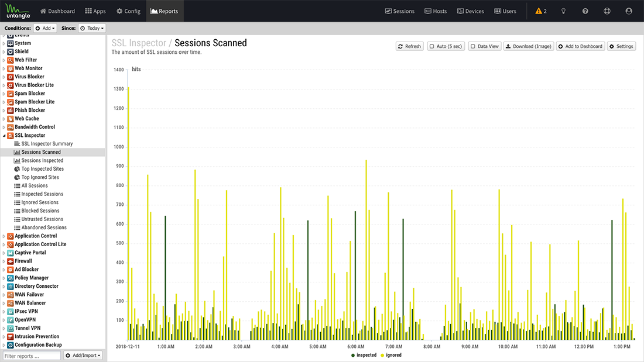Viewport: 644px width, 362px height.
Task: Click the lightbulb suggestions icon
Action: [x=563, y=11]
